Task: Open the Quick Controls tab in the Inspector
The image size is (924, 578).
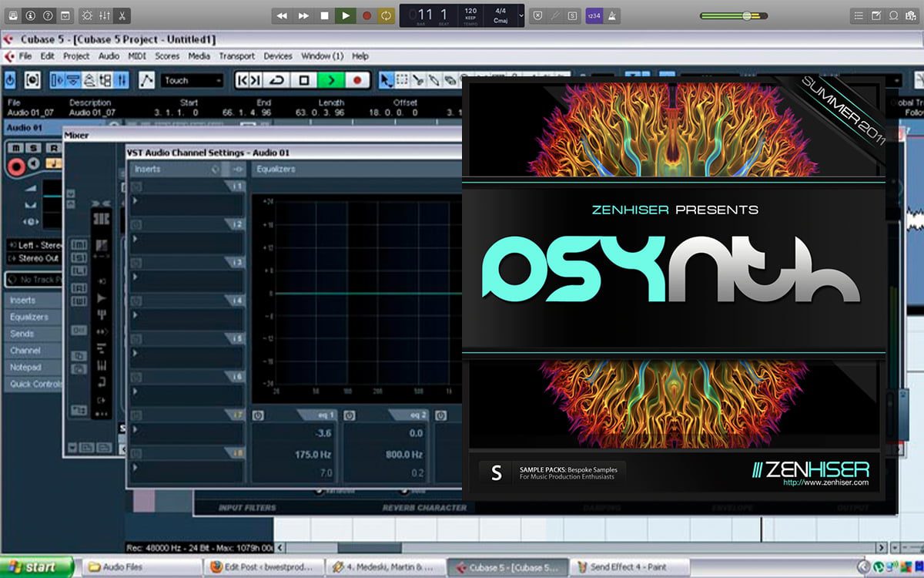Action: (x=32, y=384)
